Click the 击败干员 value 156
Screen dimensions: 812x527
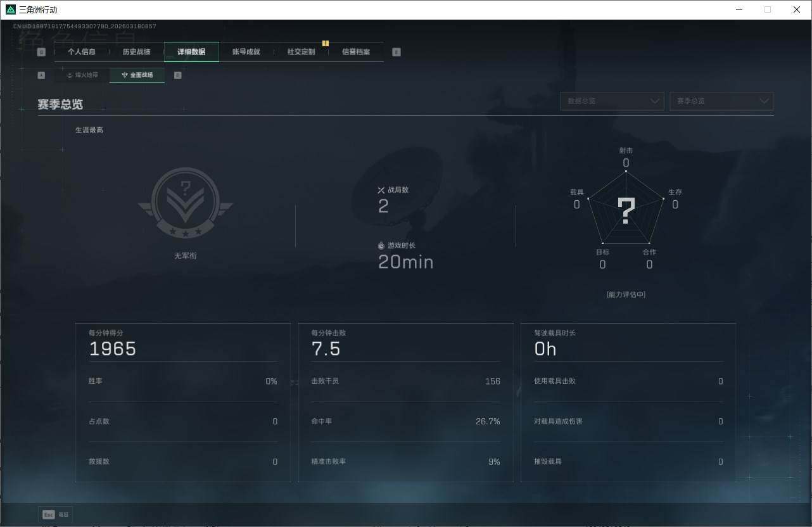[x=493, y=381]
